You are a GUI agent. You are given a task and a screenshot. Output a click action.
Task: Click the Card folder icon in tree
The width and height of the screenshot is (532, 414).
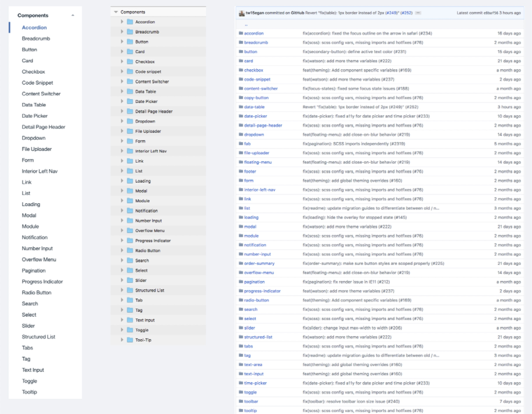pos(130,52)
